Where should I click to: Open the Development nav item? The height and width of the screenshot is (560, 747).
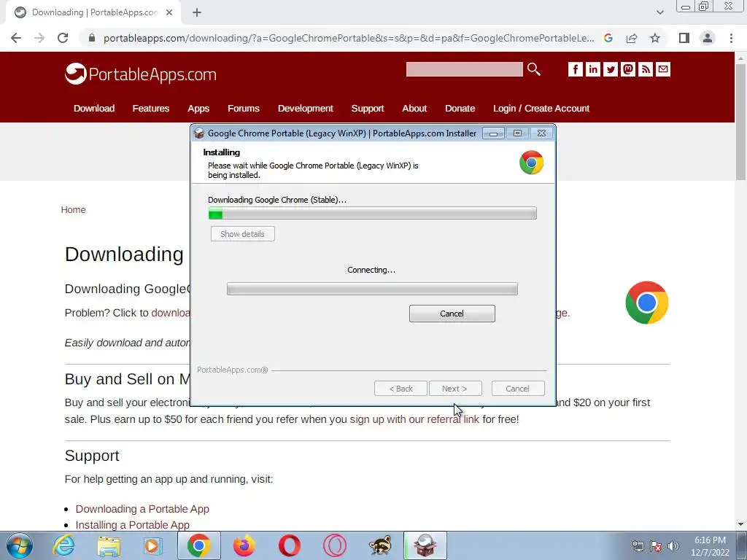[x=306, y=109]
